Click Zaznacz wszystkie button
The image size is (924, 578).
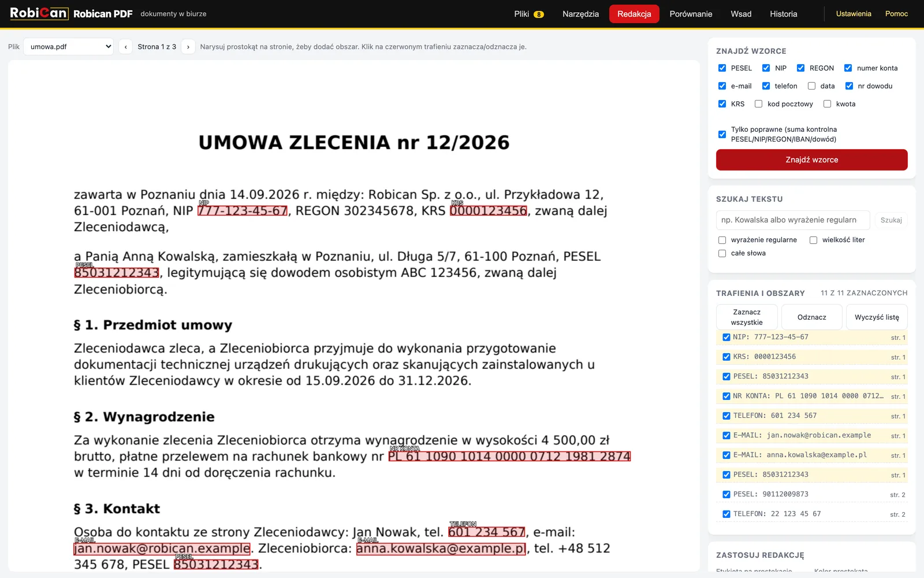point(747,317)
